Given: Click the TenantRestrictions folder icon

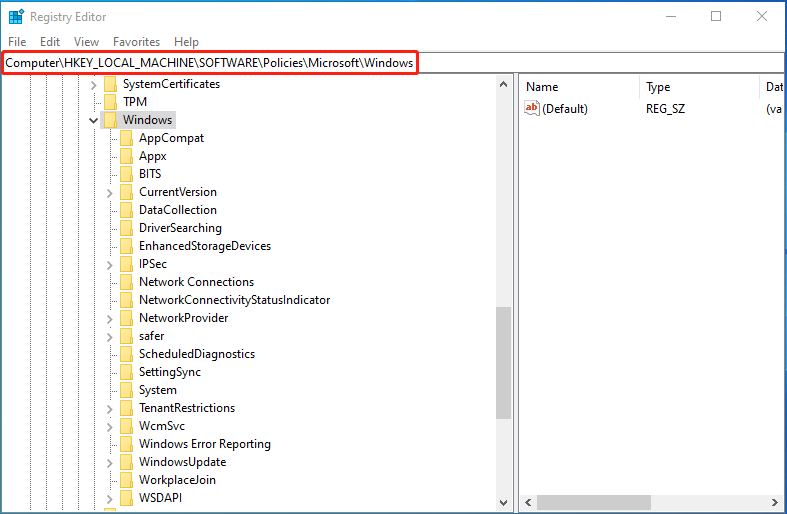Looking at the screenshot, I should click(126, 408).
